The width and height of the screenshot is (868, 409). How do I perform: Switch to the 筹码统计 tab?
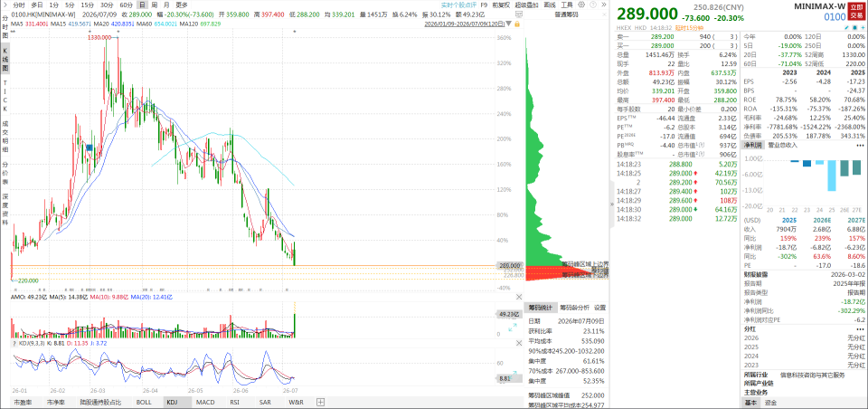(x=539, y=308)
